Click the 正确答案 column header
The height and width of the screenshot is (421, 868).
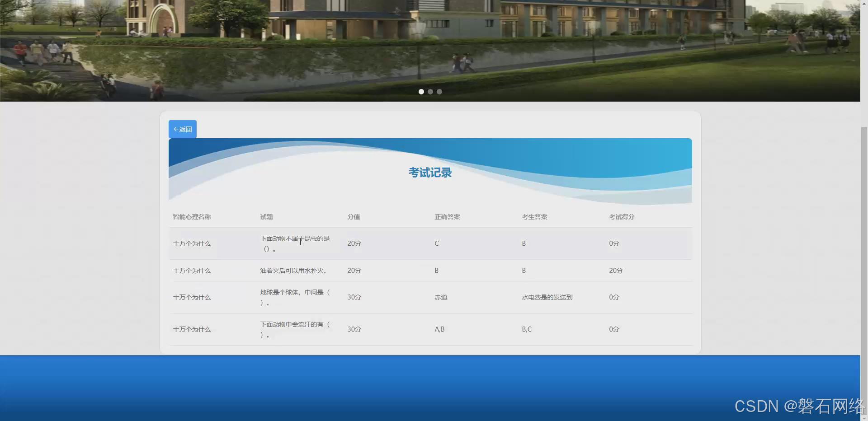[447, 217]
